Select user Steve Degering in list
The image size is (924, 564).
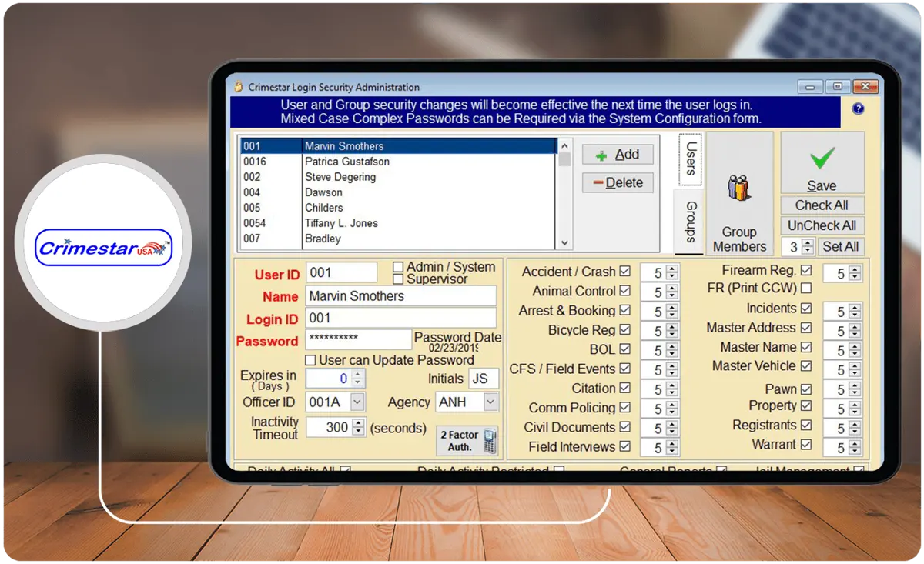(398, 177)
